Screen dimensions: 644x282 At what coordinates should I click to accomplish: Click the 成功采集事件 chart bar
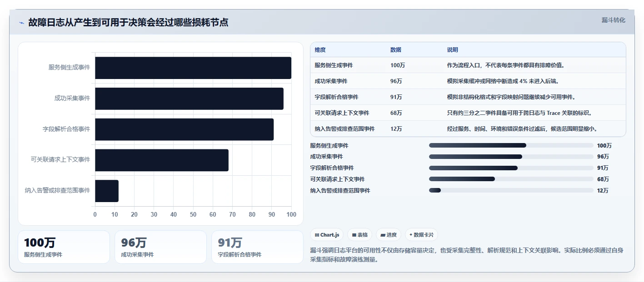pyautogui.click(x=189, y=99)
